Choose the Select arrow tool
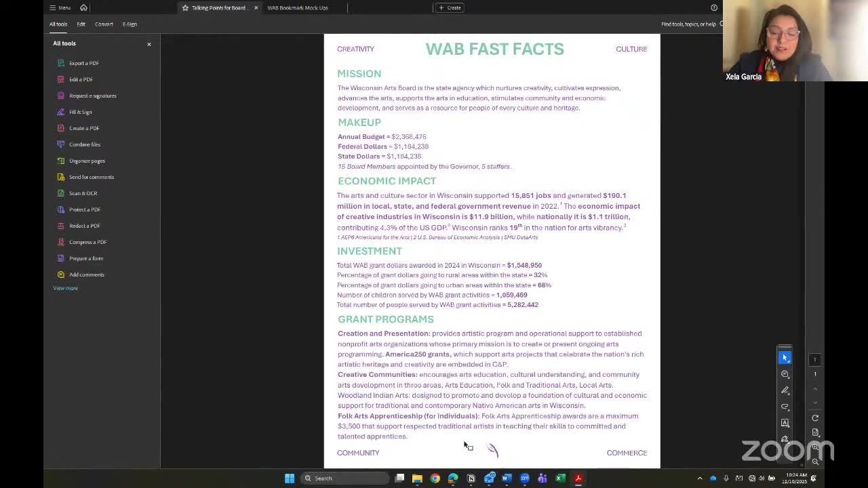Image resolution: width=868 pixels, height=488 pixels. pos(785,357)
